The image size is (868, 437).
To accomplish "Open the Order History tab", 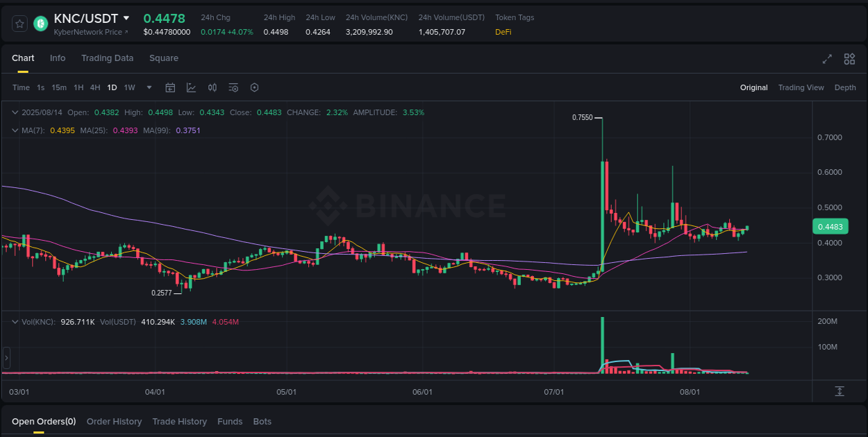I will (114, 421).
